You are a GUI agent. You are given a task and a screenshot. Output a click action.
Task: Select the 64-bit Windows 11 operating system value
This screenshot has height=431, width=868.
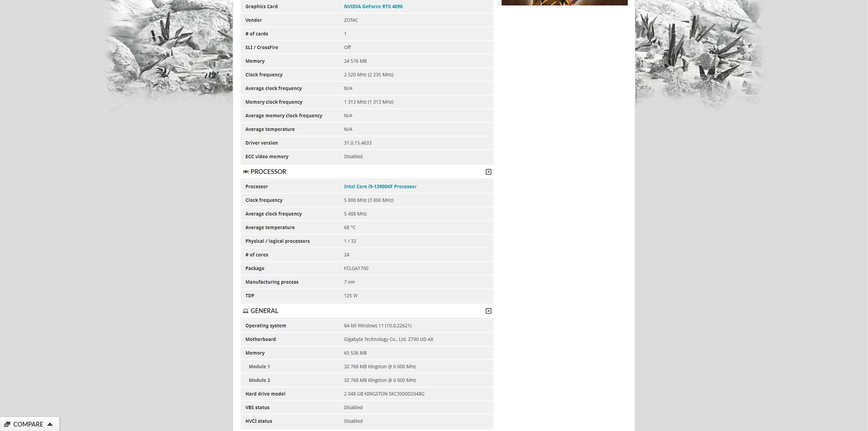pyautogui.click(x=378, y=326)
